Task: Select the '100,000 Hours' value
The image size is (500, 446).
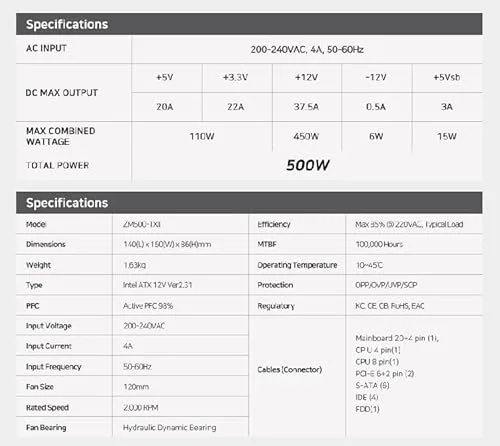Action: coord(379,244)
